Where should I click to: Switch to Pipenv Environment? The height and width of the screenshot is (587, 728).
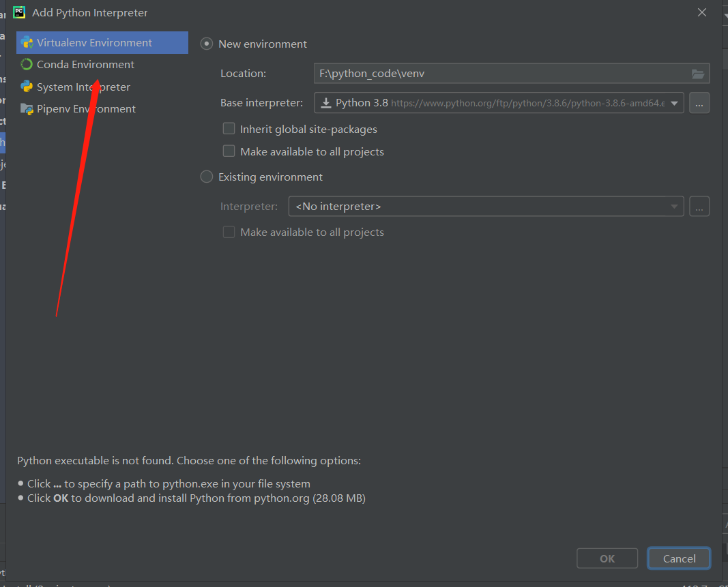point(87,109)
